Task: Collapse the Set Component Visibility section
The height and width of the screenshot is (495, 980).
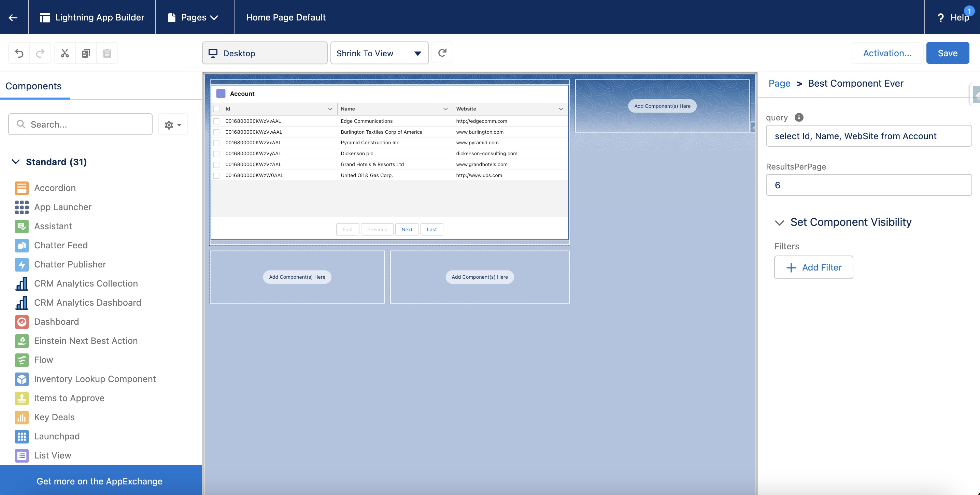Action: pyautogui.click(x=780, y=222)
